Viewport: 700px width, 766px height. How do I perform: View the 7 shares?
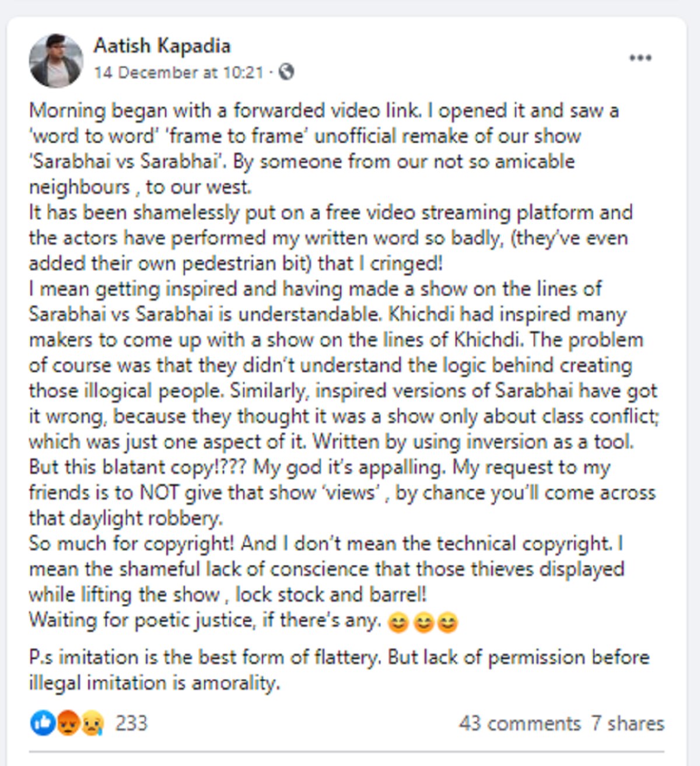627,723
